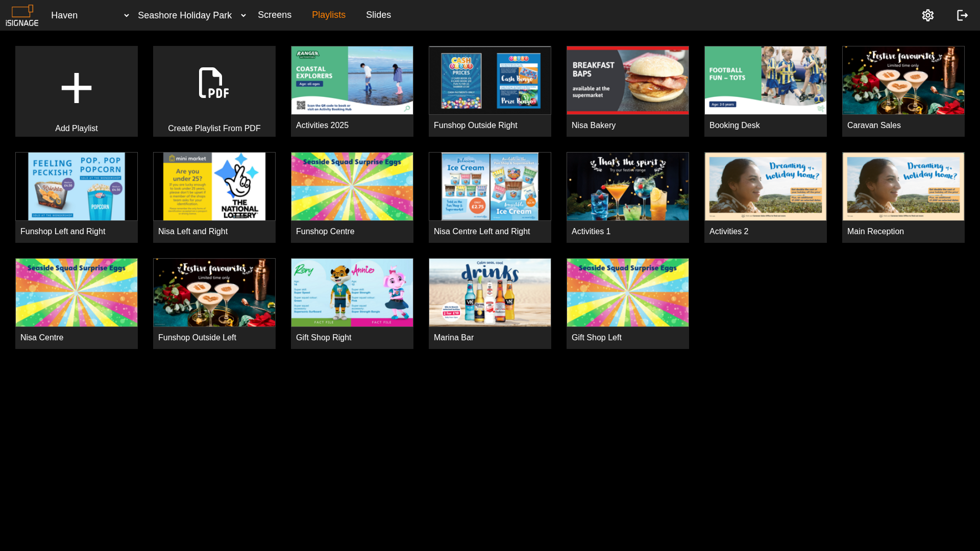Screen dimensions: 980x551
Task: Select the Playlists menu item
Action: point(328,15)
